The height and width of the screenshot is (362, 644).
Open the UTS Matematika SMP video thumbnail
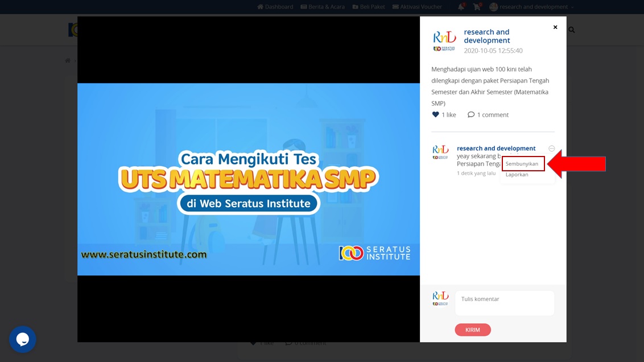(x=249, y=179)
